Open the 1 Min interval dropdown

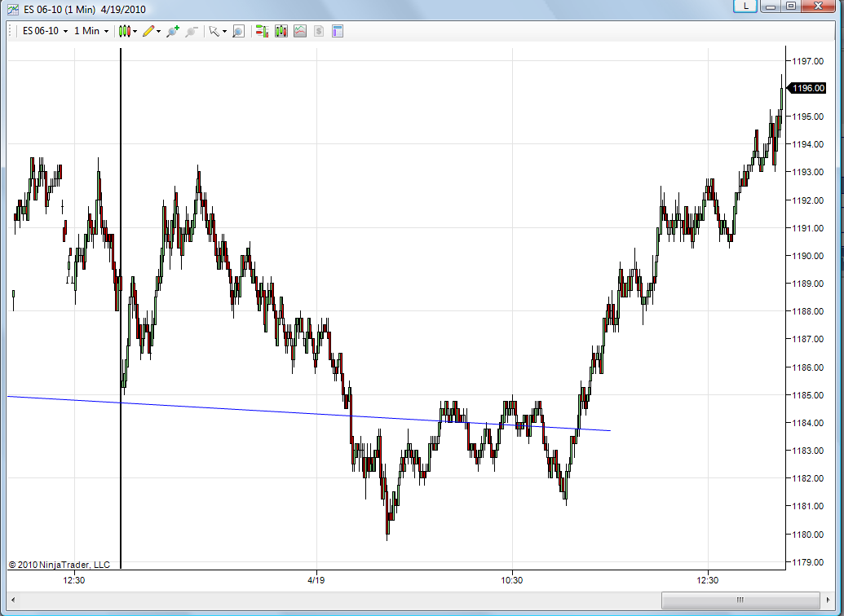91,31
